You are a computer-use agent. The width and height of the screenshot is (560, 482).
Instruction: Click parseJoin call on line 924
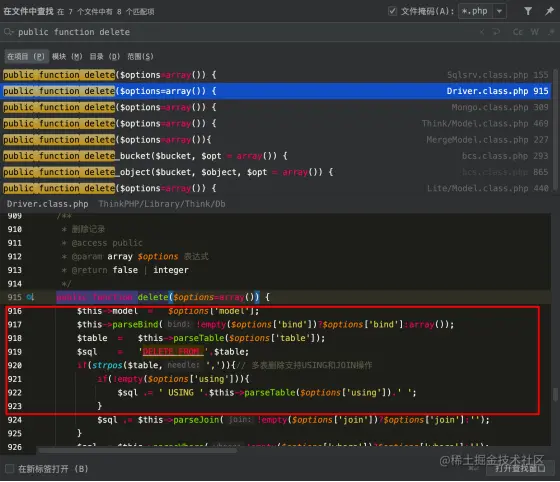point(196,420)
